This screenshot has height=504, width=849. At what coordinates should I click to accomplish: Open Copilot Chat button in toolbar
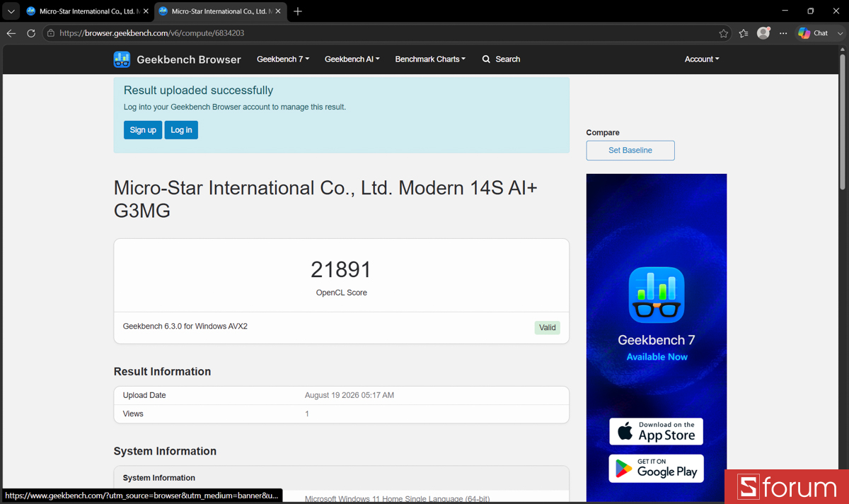point(813,33)
